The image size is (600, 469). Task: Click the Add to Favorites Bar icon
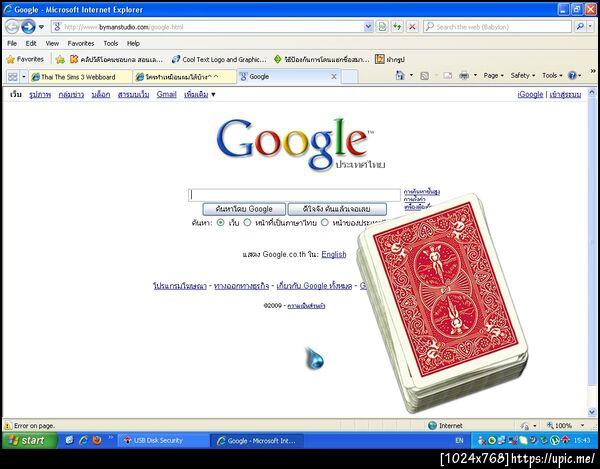[60, 59]
